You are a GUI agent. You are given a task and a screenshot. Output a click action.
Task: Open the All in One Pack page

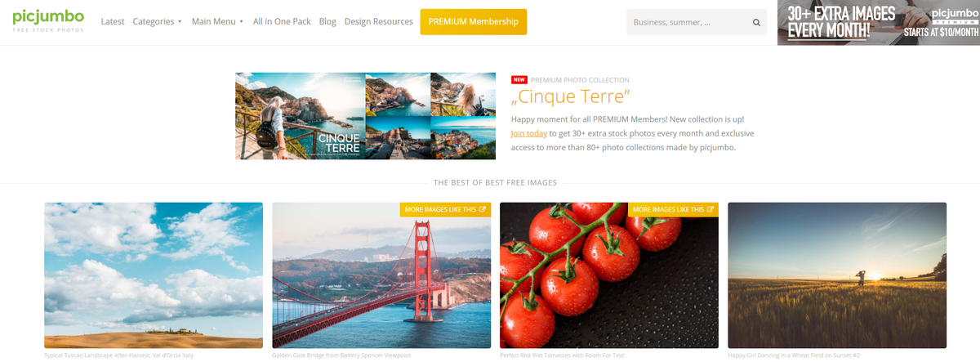click(x=282, y=21)
